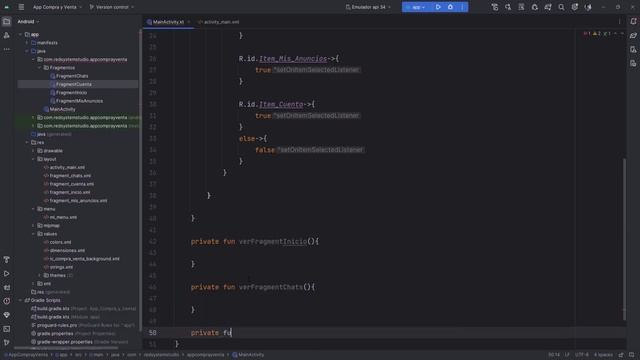The width and height of the screenshot is (640, 360).
Task: Open Logcat tool window in the left sidebar
Action: (7, 287)
